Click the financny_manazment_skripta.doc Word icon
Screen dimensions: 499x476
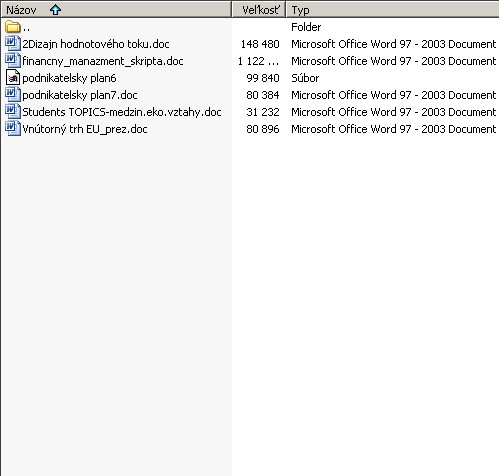13,61
